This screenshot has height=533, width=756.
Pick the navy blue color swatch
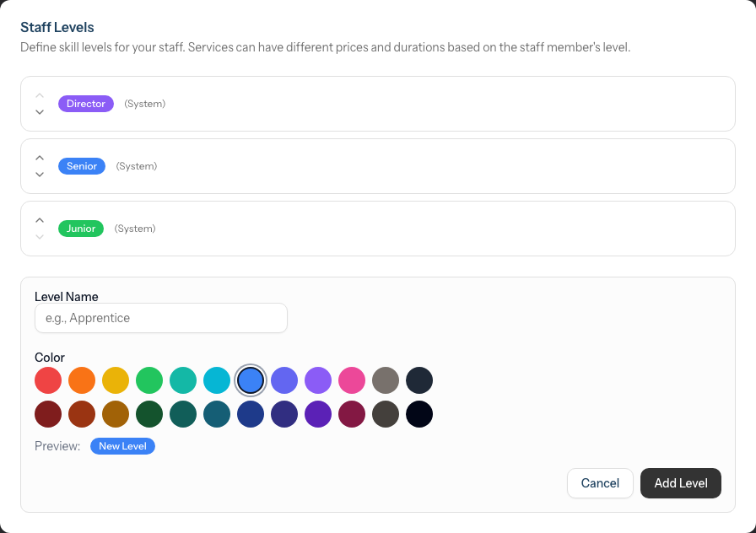pyautogui.click(x=251, y=414)
